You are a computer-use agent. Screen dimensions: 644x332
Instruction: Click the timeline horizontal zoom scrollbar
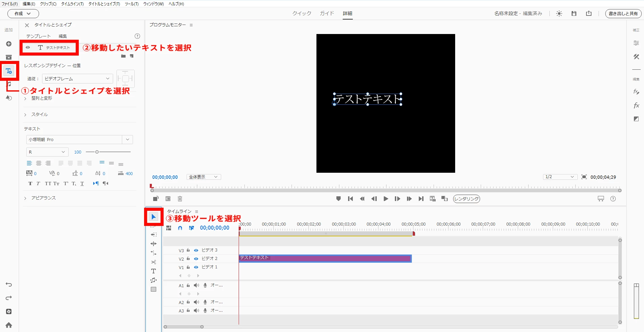point(183,327)
